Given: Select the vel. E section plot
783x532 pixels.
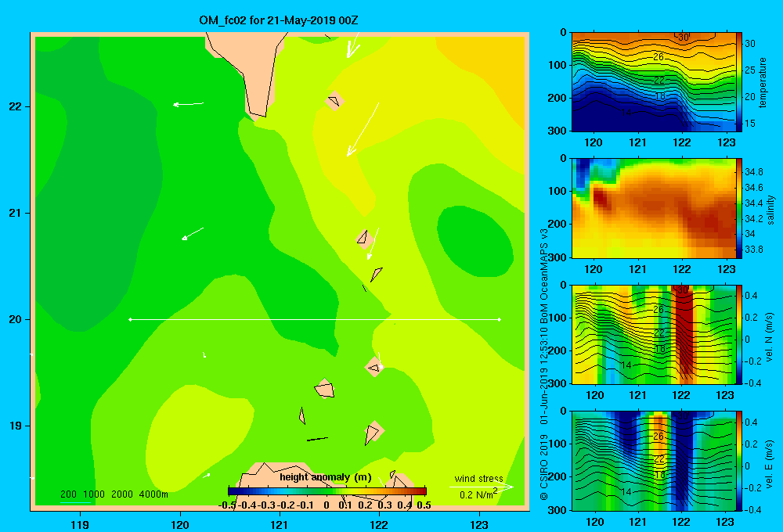Looking at the screenshot, I should [x=654, y=461].
